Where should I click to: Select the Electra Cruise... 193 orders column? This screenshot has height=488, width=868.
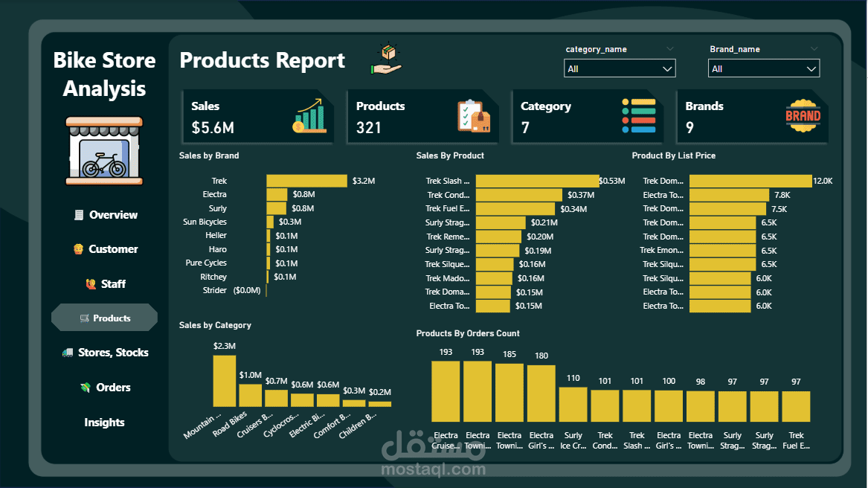[x=446, y=391]
